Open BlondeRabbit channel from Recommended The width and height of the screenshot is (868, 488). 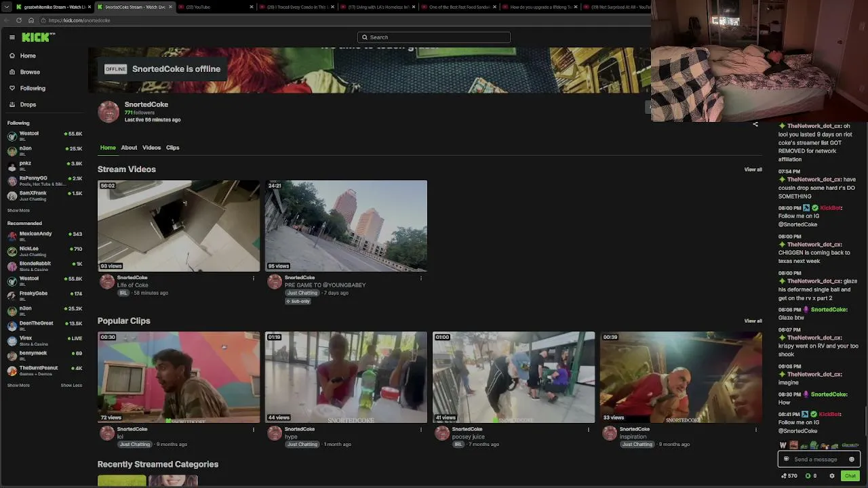(x=45, y=266)
